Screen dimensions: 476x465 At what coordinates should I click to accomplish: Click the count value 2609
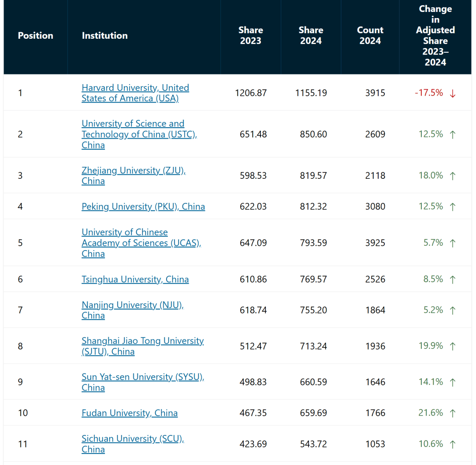coord(375,134)
